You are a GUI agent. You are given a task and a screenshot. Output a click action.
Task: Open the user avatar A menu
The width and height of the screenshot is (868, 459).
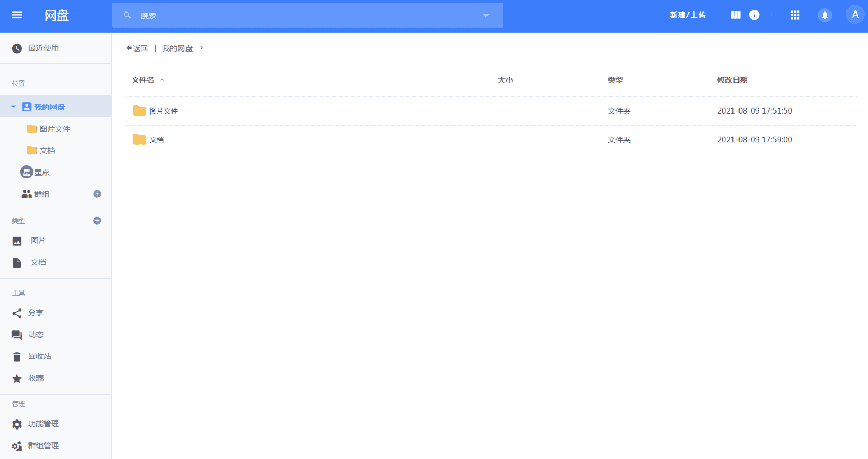pyautogui.click(x=855, y=15)
